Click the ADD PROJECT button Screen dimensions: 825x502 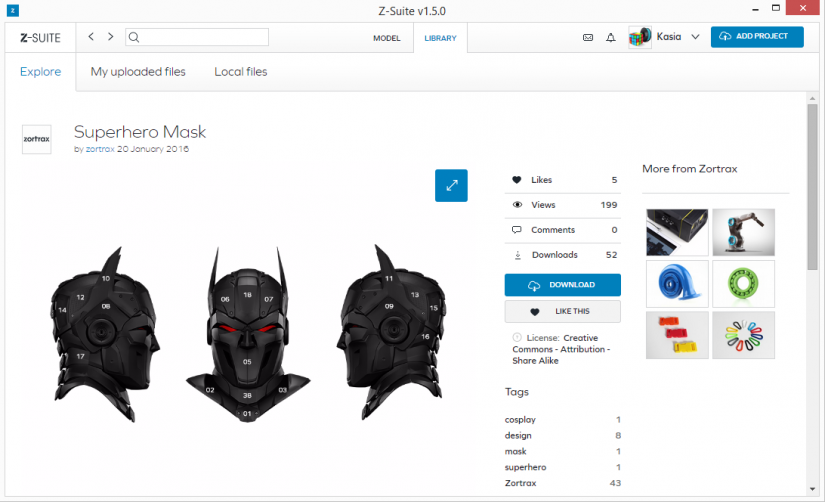coord(757,37)
